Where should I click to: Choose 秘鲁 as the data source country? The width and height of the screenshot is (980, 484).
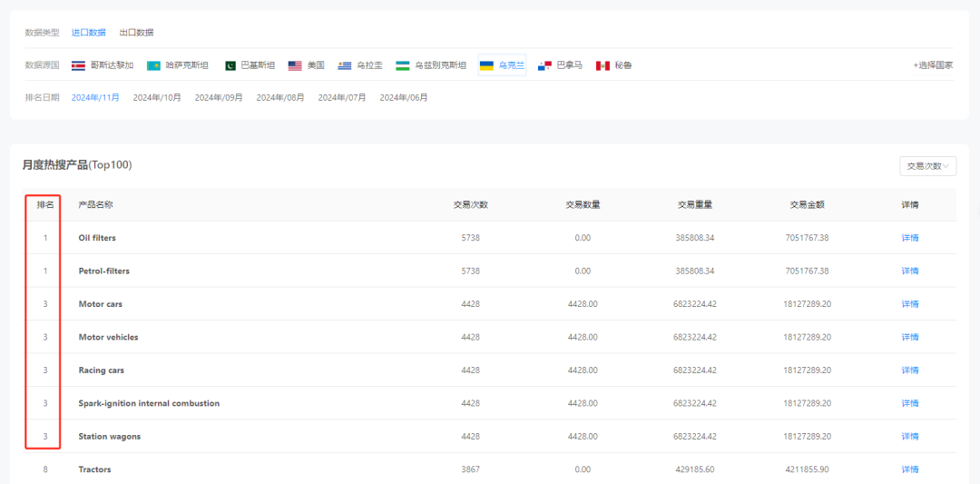[623, 65]
